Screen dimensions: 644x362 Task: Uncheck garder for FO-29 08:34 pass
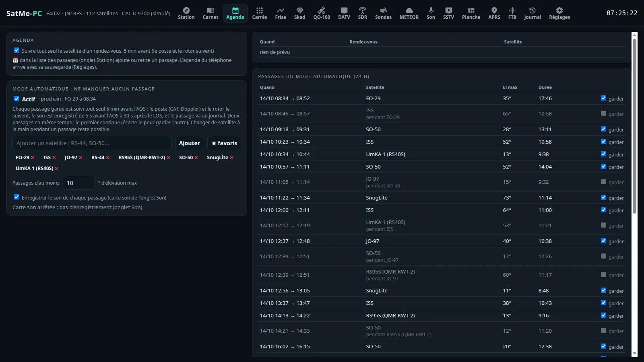(603, 98)
